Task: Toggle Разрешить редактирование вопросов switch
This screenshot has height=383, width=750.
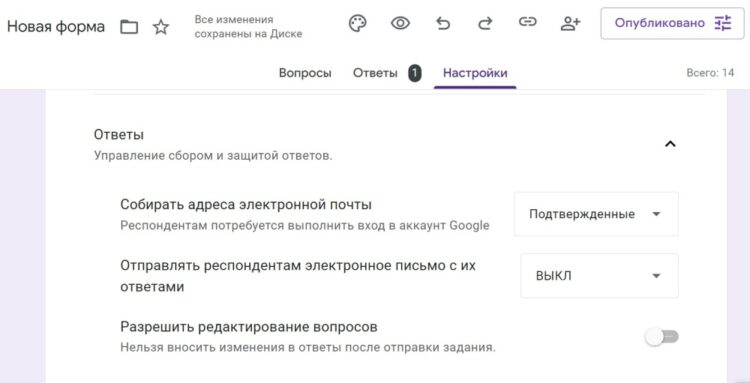Action: (662, 337)
